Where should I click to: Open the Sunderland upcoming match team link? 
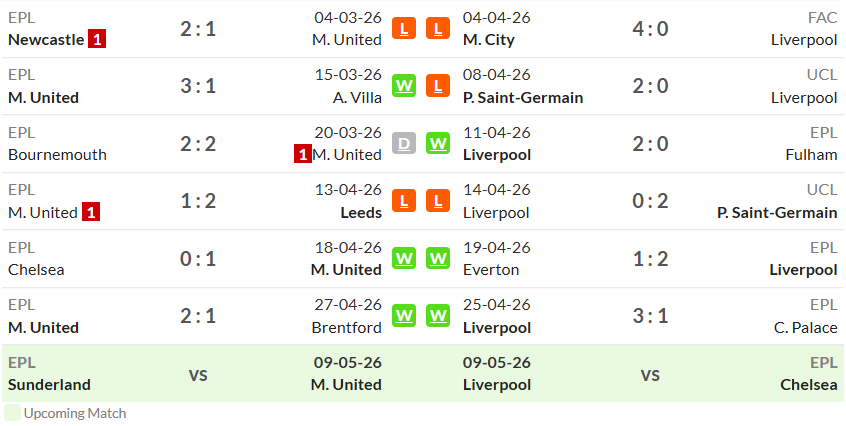49,384
